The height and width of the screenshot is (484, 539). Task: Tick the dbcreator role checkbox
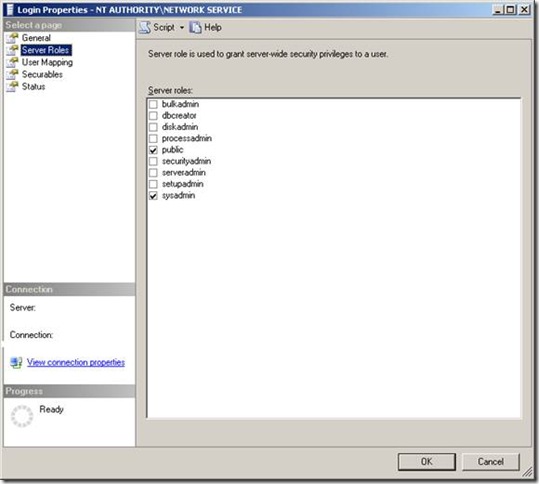tap(153, 116)
